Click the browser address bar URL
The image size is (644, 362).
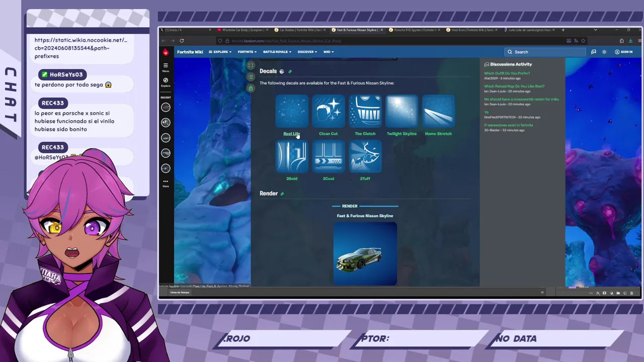[286, 41]
